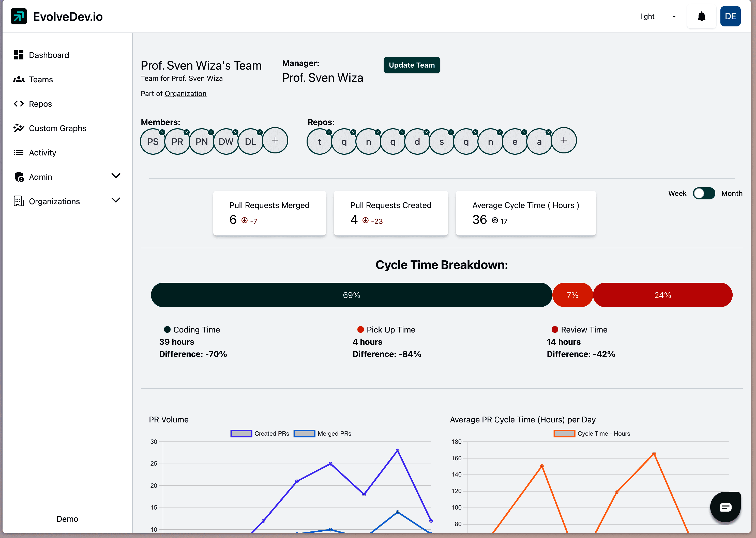
Task: Open the Activity sidebar item
Action: pyautogui.click(x=42, y=152)
